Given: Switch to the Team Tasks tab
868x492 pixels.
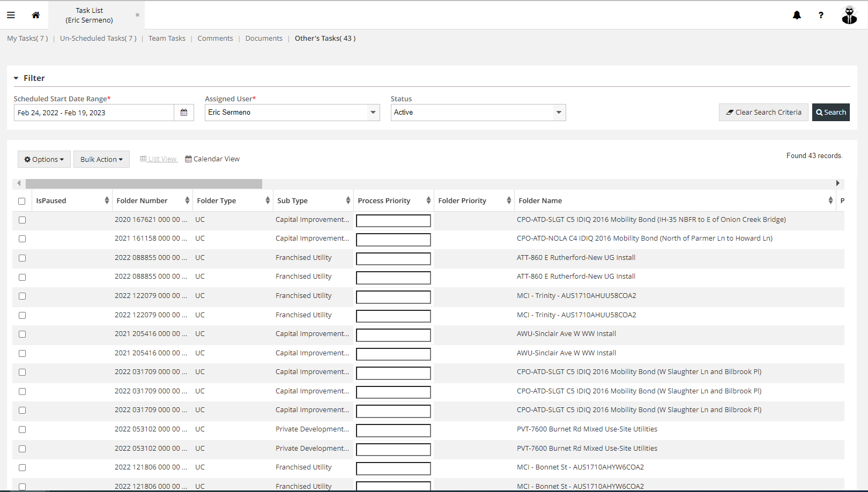Looking at the screenshot, I should pyautogui.click(x=167, y=38).
